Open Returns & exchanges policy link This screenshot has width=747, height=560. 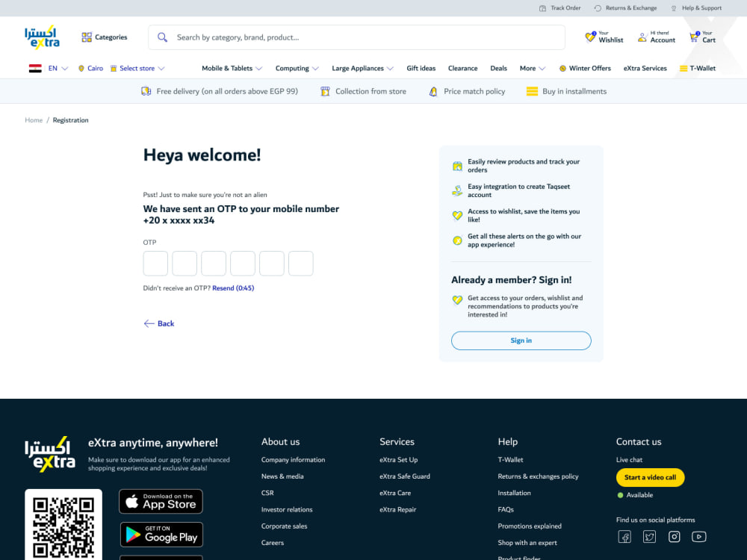click(538, 476)
